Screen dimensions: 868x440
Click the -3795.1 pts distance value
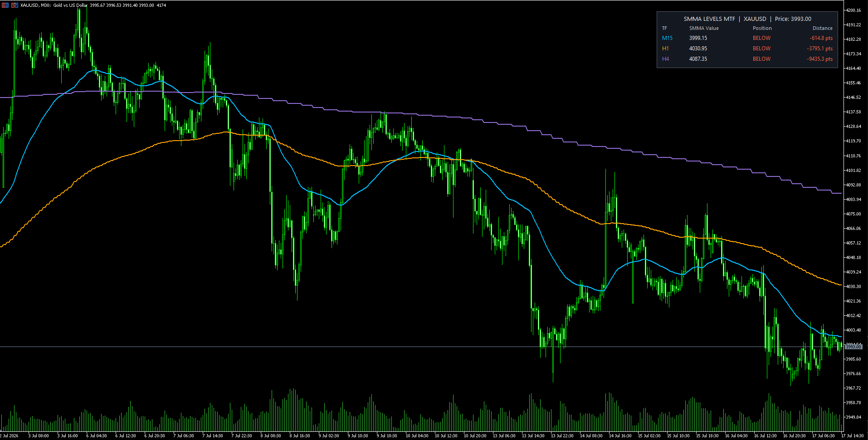pyautogui.click(x=819, y=49)
